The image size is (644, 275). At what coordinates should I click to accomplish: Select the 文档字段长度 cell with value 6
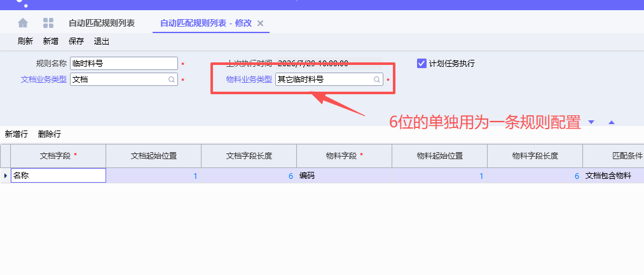(x=249, y=176)
